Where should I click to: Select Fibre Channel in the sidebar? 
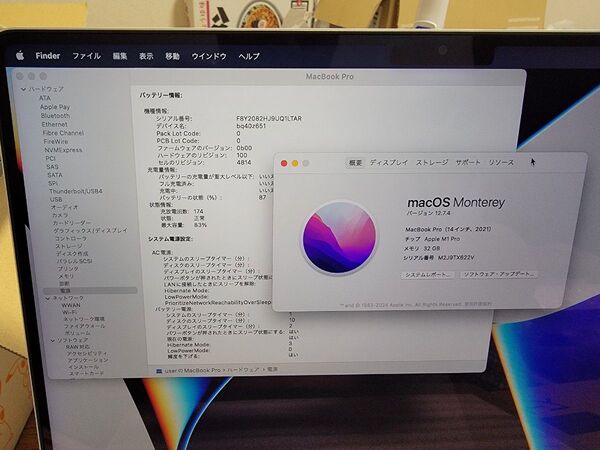63,133
